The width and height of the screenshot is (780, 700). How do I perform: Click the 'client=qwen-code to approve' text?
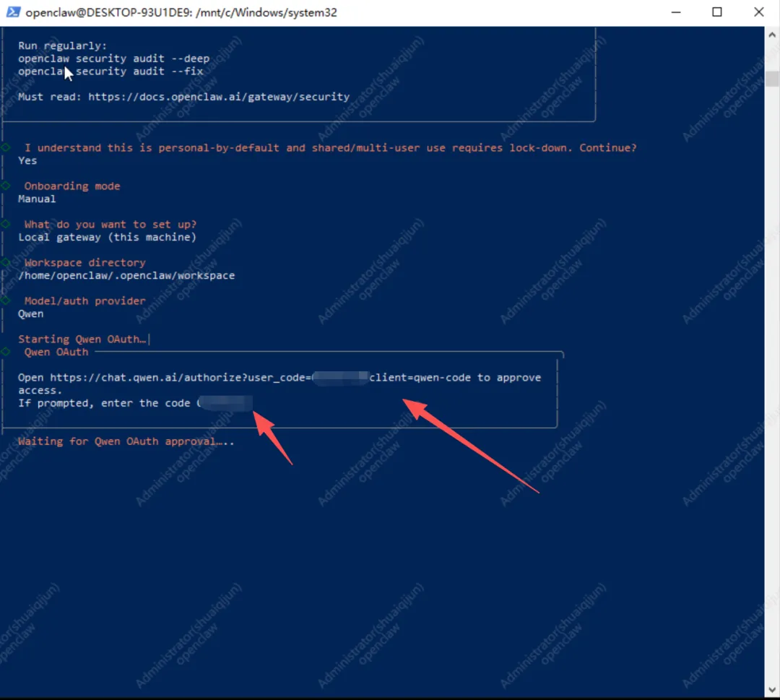pyautogui.click(x=455, y=378)
